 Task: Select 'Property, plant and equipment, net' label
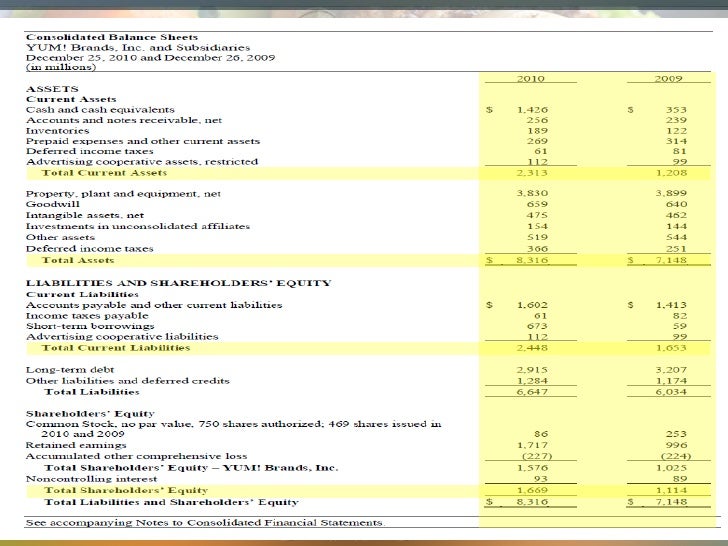click(x=124, y=194)
